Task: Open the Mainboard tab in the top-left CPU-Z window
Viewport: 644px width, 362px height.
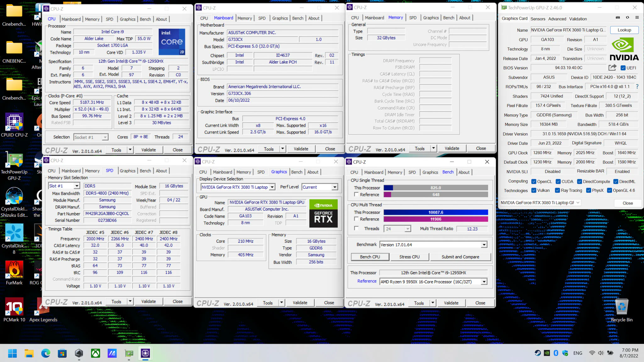Action: pyautogui.click(x=71, y=19)
